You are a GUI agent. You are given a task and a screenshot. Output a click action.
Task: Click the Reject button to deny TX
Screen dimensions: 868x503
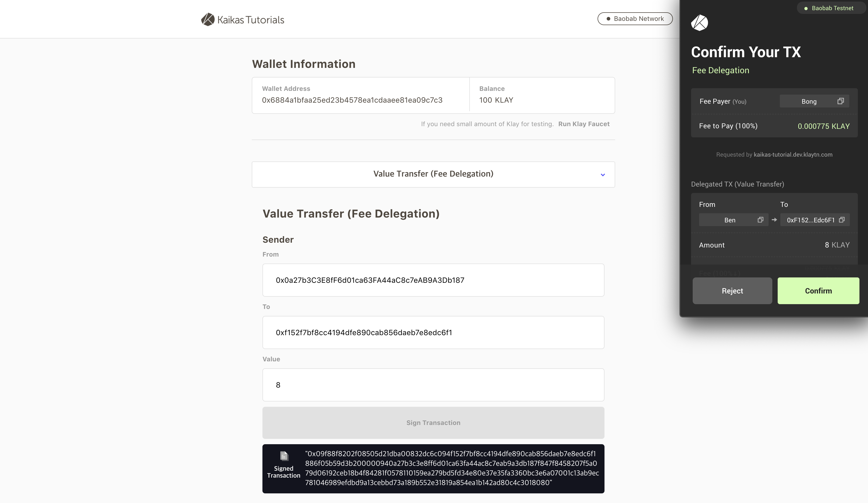[733, 291]
